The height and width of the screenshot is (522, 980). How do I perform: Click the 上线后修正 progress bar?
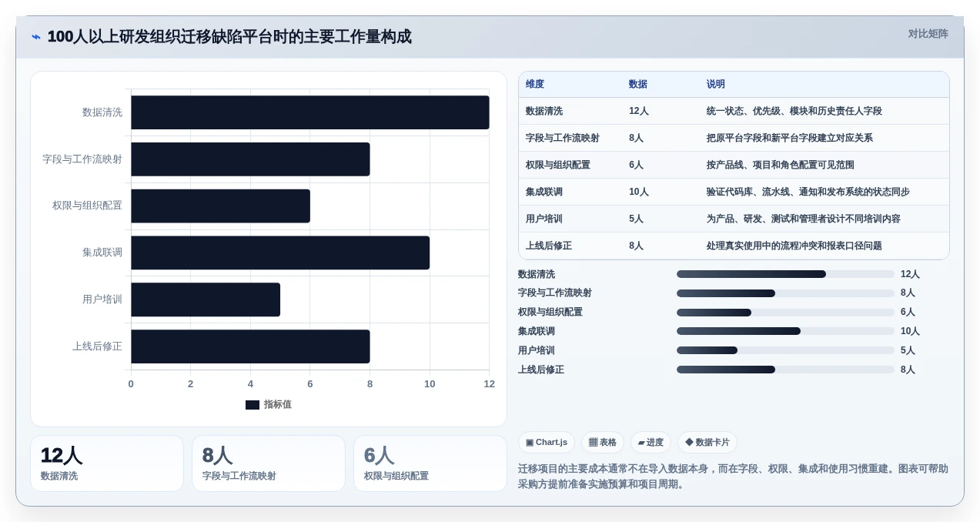(785, 370)
